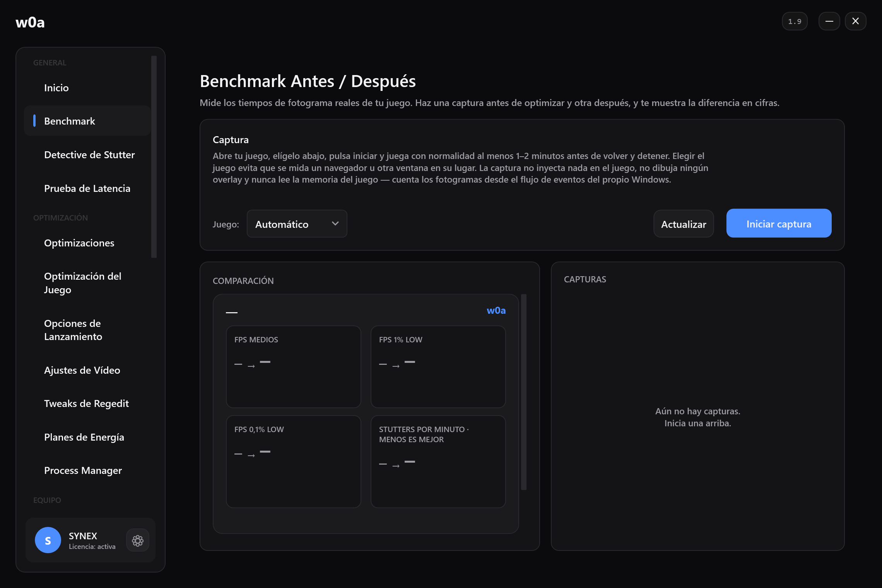
Task: Close the w0a window
Action: click(x=855, y=21)
